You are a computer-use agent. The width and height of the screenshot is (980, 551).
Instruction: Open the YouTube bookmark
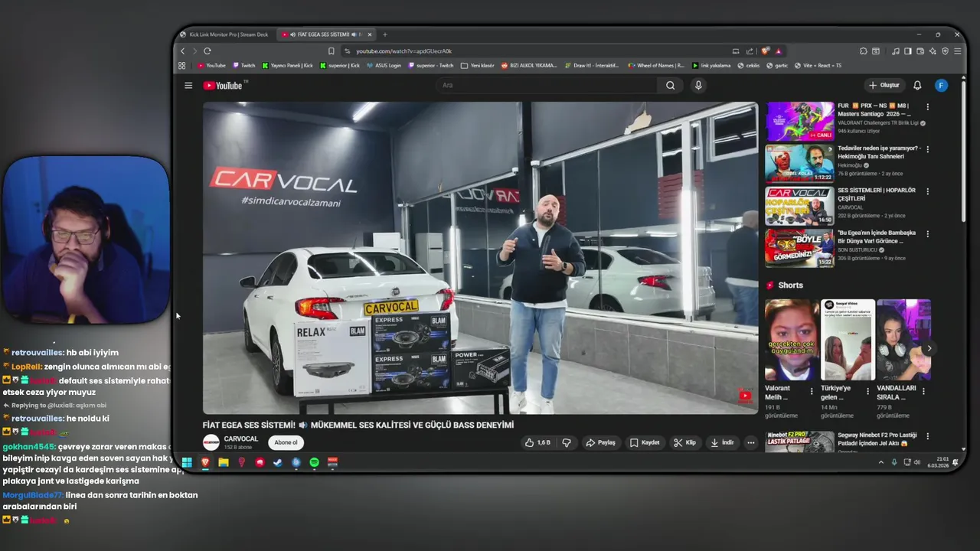point(212,66)
